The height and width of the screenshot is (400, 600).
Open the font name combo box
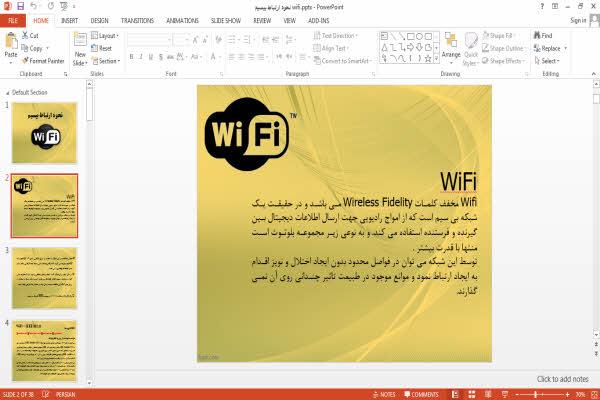pyautogui.click(x=149, y=40)
